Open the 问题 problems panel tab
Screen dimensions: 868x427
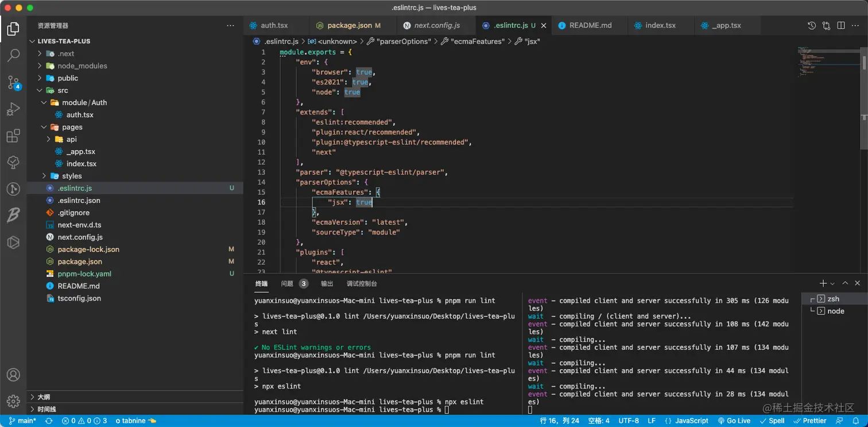(287, 283)
